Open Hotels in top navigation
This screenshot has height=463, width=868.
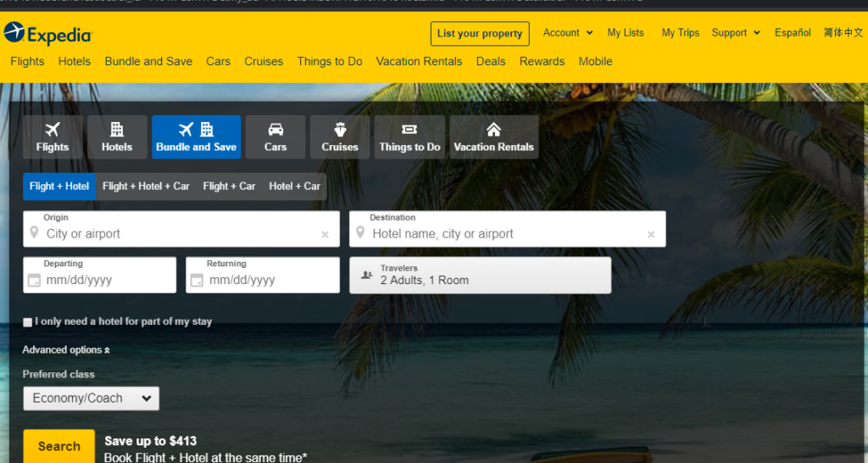pyautogui.click(x=75, y=61)
